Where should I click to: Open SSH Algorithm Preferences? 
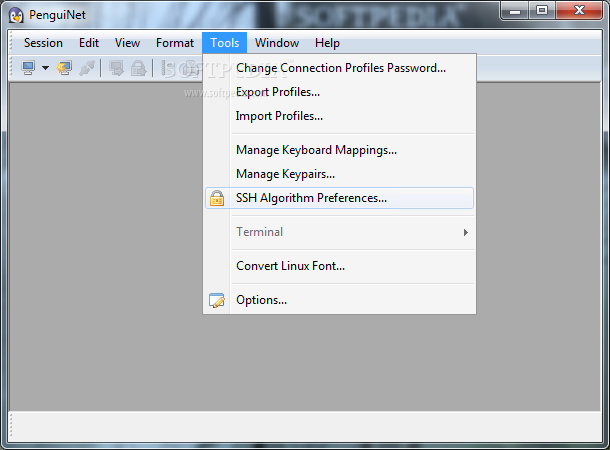[x=339, y=198]
